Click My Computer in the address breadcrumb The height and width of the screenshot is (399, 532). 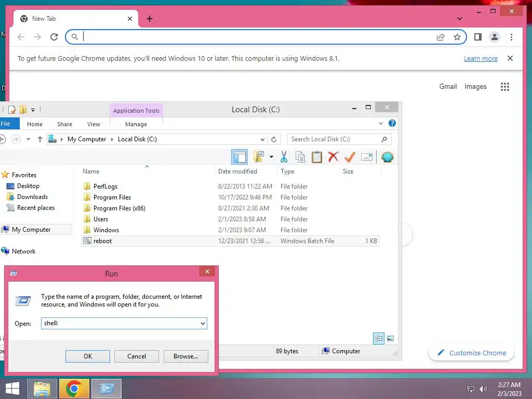pyautogui.click(x=87, y=139)
